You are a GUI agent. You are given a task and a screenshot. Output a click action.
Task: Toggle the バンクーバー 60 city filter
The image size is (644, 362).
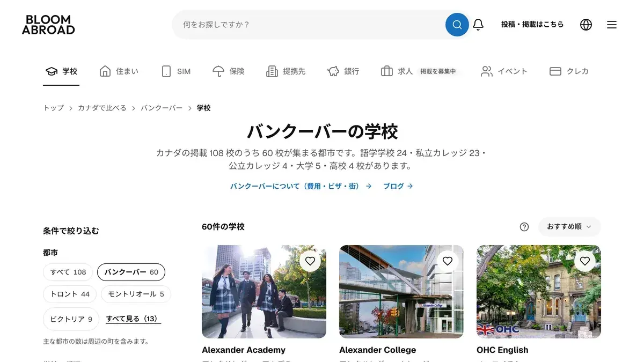point(131,272)
